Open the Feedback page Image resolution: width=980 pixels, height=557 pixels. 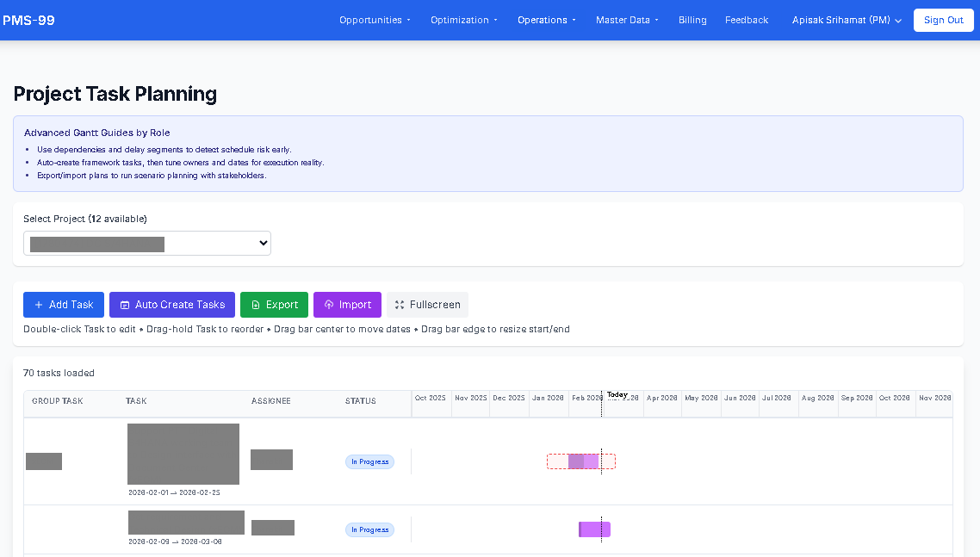(747, 20)
